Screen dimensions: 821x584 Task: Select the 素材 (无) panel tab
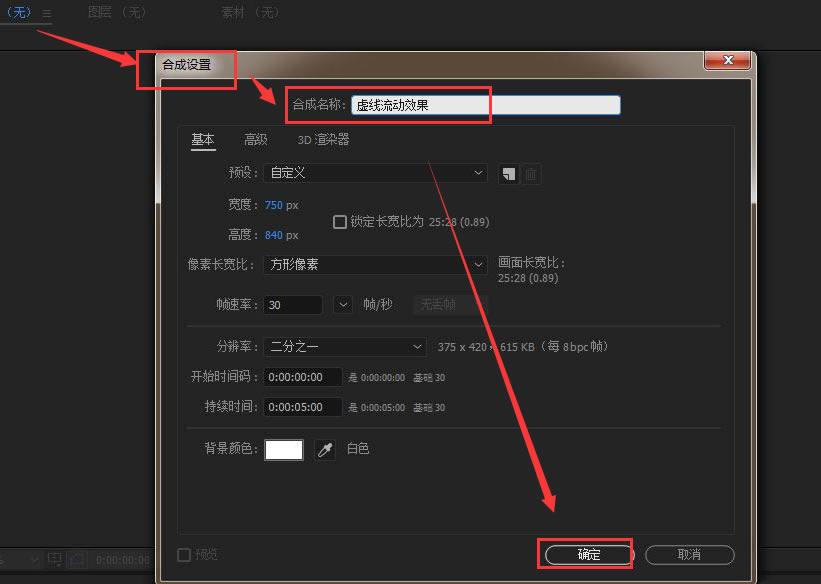click(249, 12)
